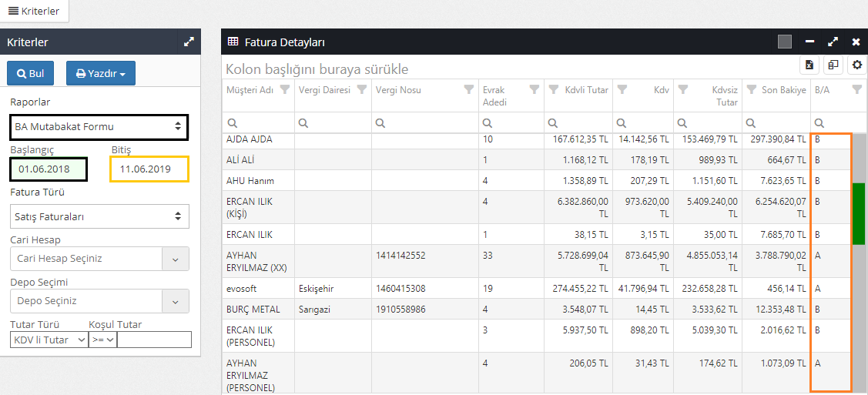Close the Fatura Detayları panel
The width and height of the screenshot is (868, 395).
pyautogui.click(x=856, y=42)
